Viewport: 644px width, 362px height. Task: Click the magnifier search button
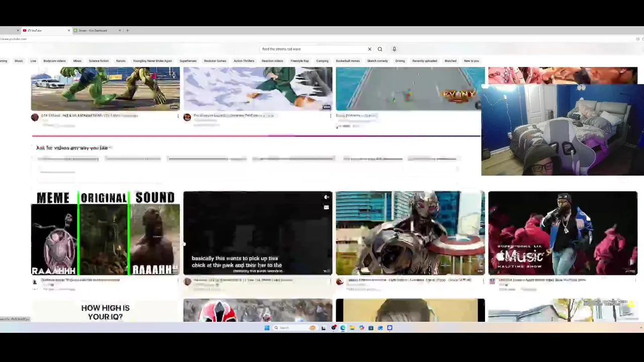[x=380, y=49]
